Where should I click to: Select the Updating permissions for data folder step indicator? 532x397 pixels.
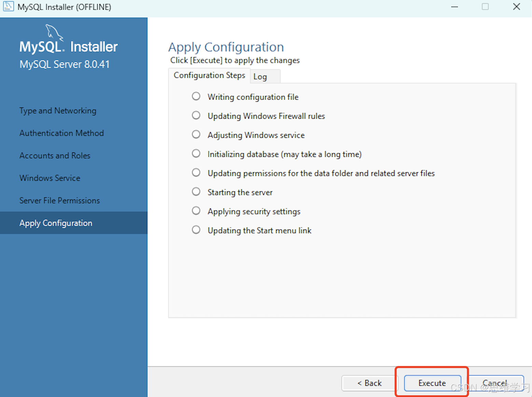[196, 173]
